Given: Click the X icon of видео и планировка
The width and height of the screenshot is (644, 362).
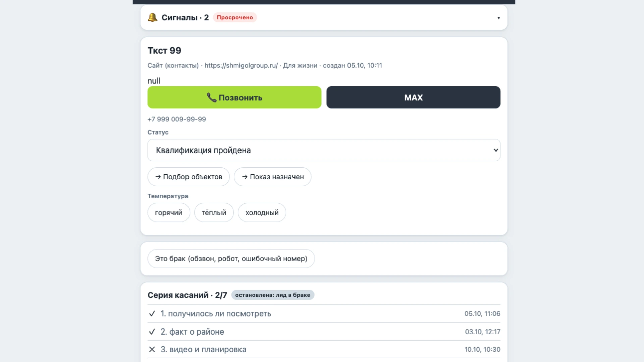Looking at the screenshot, I should [x=152, y=349].
